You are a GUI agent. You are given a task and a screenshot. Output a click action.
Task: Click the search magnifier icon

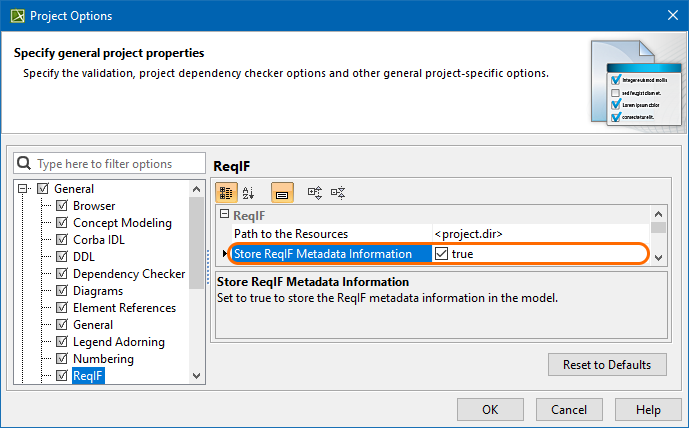pos(25,164)
